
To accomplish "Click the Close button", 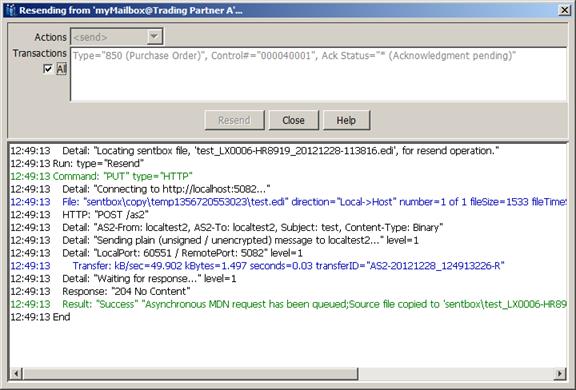I will (x=294, y=120).
